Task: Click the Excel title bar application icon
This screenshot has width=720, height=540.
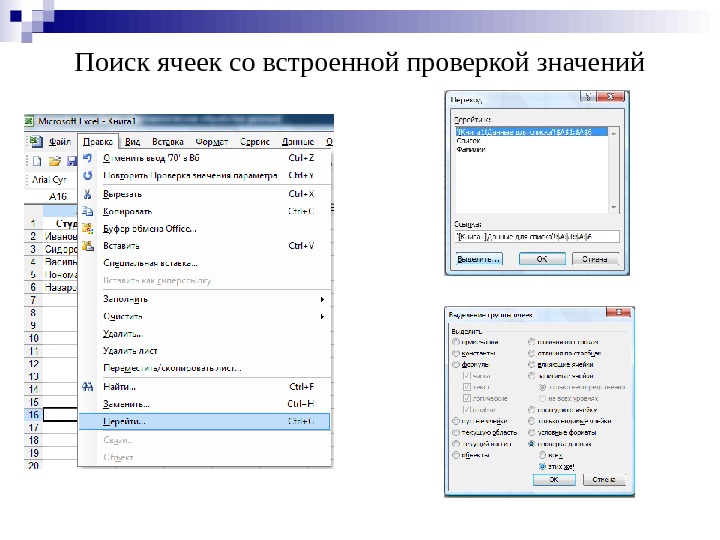Action: (29, 121)
